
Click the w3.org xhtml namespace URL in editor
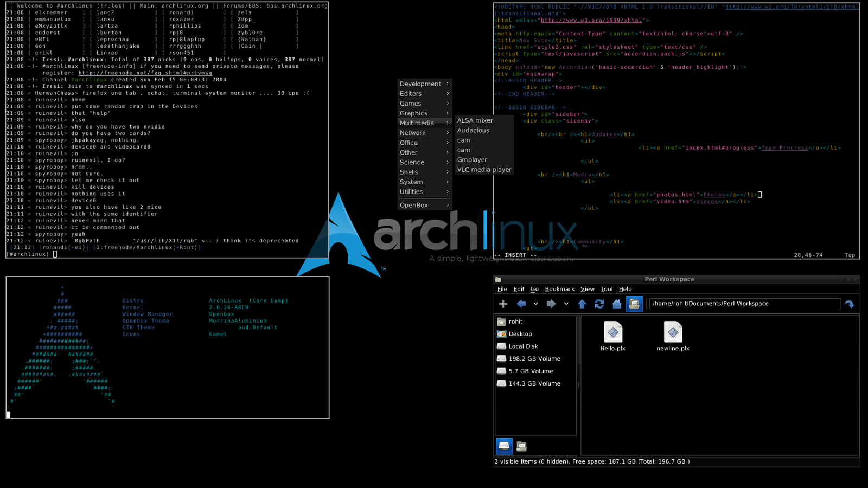[x=591, y=20]
